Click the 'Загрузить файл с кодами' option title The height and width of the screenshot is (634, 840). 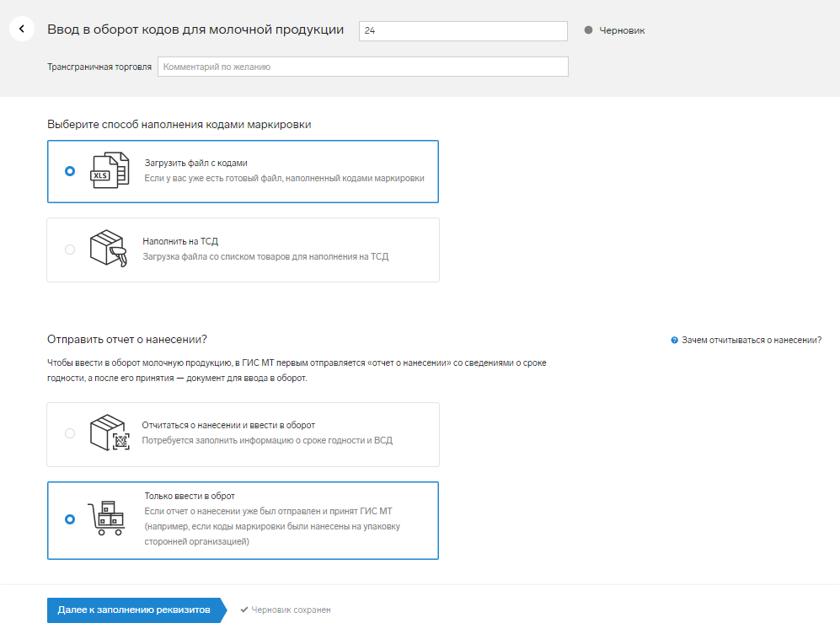[x=195, y=163]
